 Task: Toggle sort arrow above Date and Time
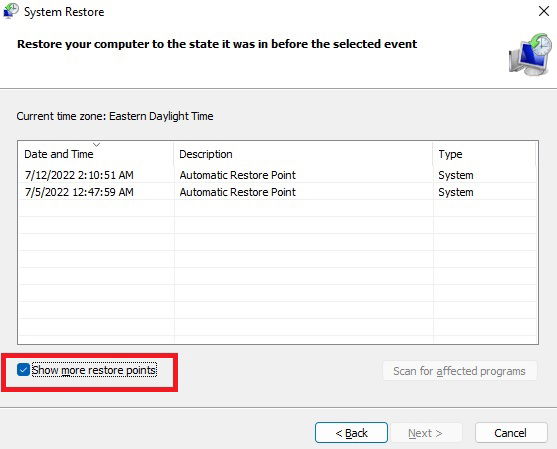96,145
